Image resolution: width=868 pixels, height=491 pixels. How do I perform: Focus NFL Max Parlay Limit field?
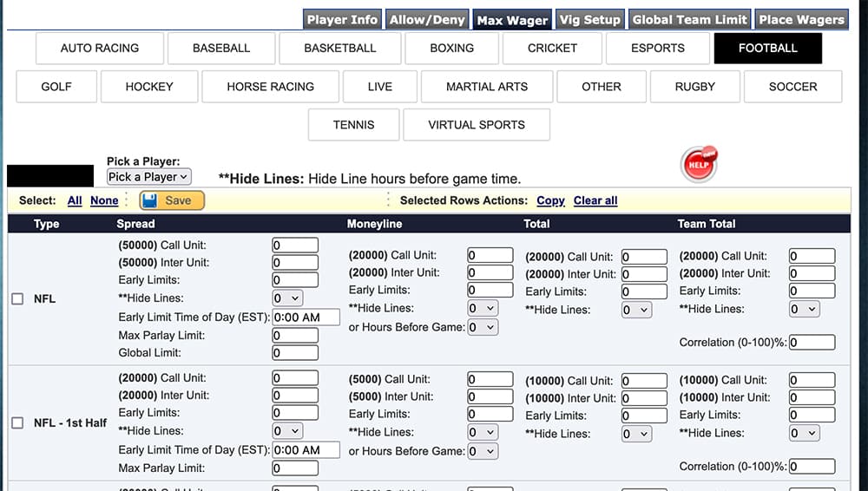[295, 336]
